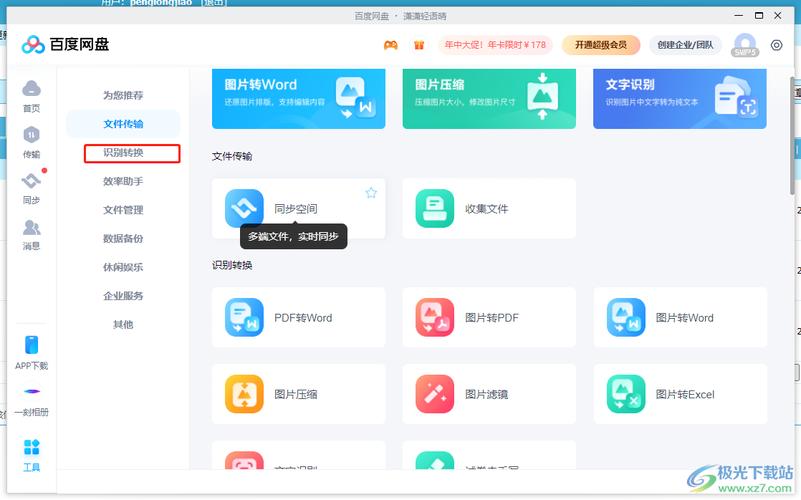Click the 图片转Excel label text
Image resolution: width=801 pixels, height=500 pixels.
coord(685,394)
